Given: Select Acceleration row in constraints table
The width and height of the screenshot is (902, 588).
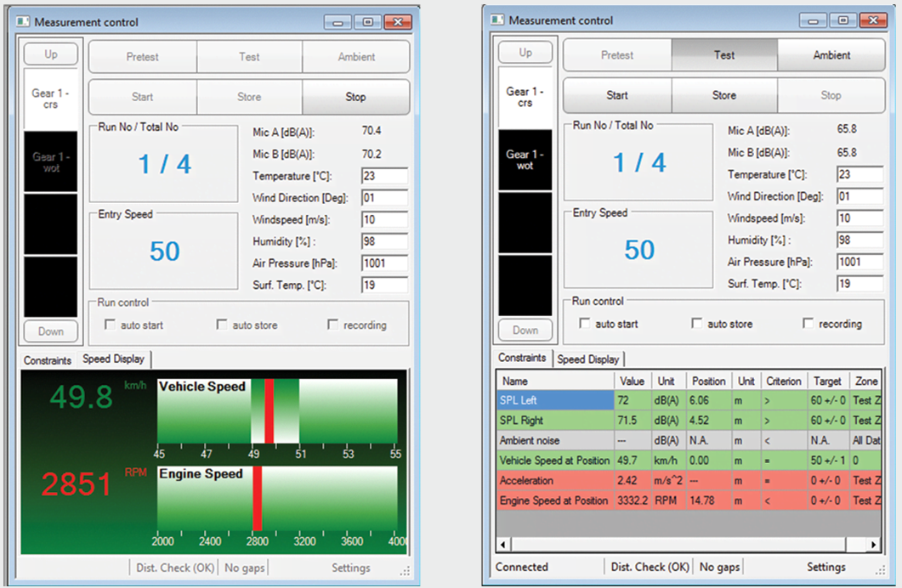Looking at the screenshot, I should pos(689,481).
